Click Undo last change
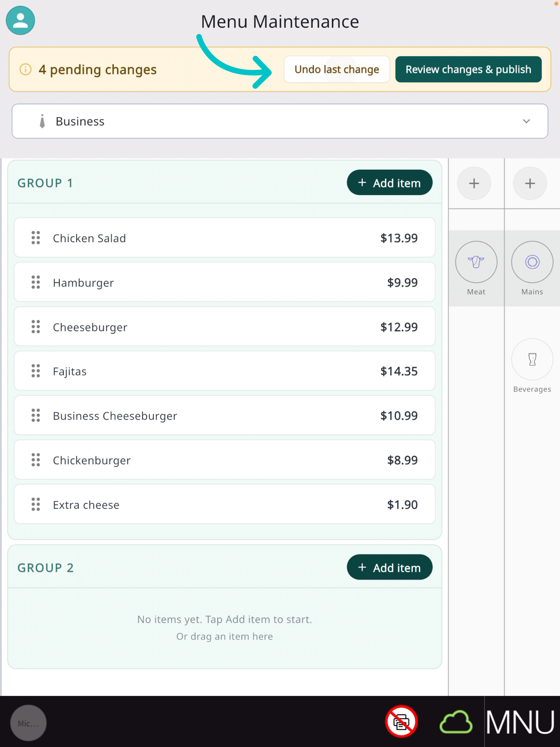 337,69
